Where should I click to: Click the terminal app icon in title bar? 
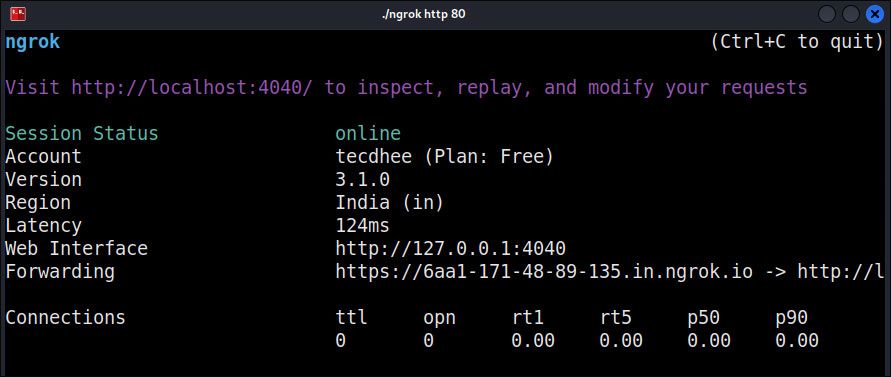pyautogui.click(x=18, y=14)
